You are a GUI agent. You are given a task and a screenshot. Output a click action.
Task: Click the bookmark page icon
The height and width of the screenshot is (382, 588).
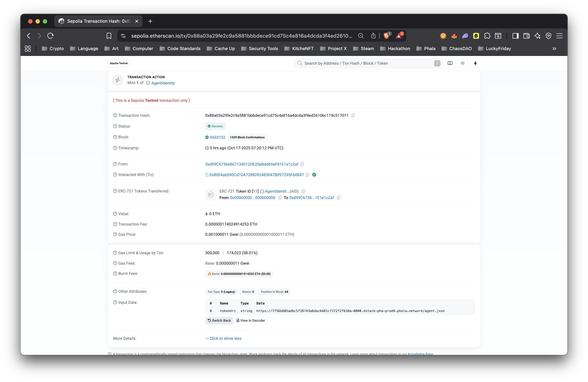click(x=109, y=36)
